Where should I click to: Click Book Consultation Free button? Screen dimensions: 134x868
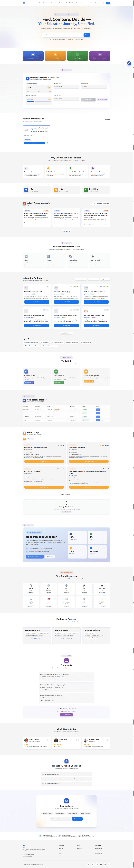35,557
